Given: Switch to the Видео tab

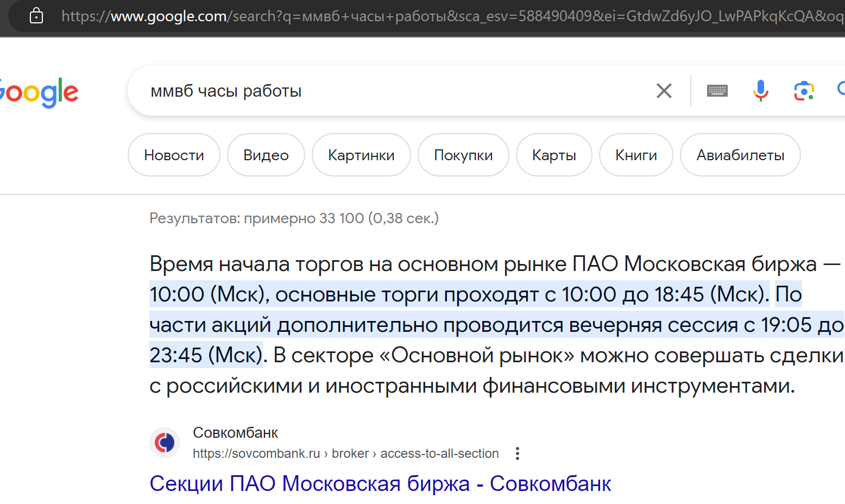Looking at the screenshot, I should [266, 155].
